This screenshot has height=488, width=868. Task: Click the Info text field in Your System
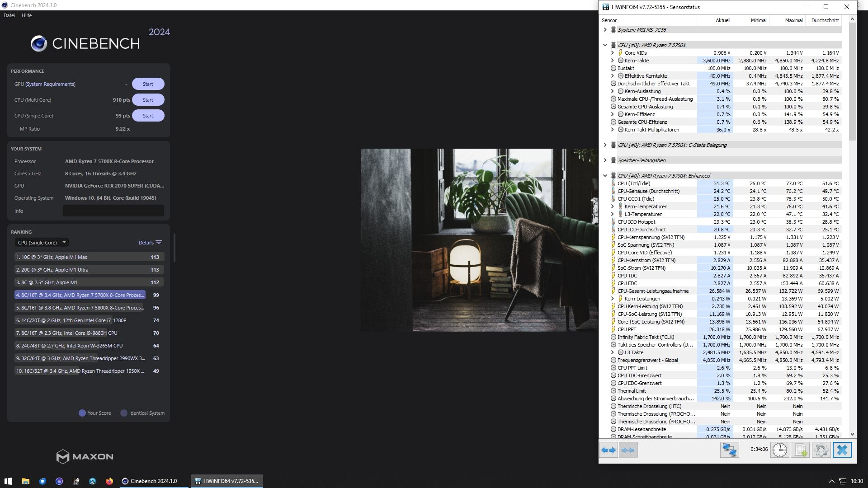[x=113, y=211]
